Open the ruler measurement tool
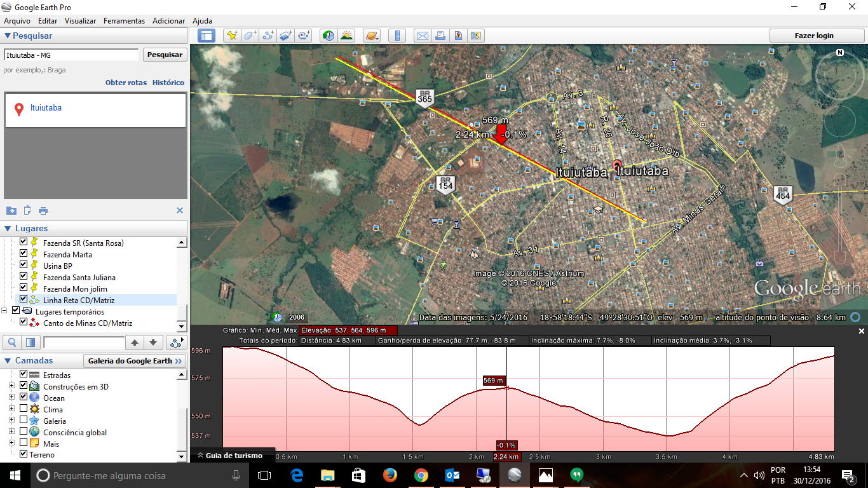 397,36
